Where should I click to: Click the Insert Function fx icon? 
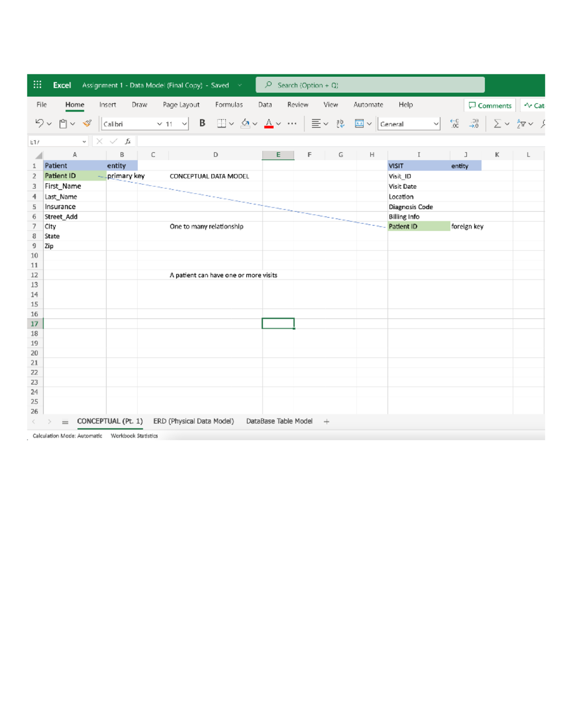pos(128,142)
